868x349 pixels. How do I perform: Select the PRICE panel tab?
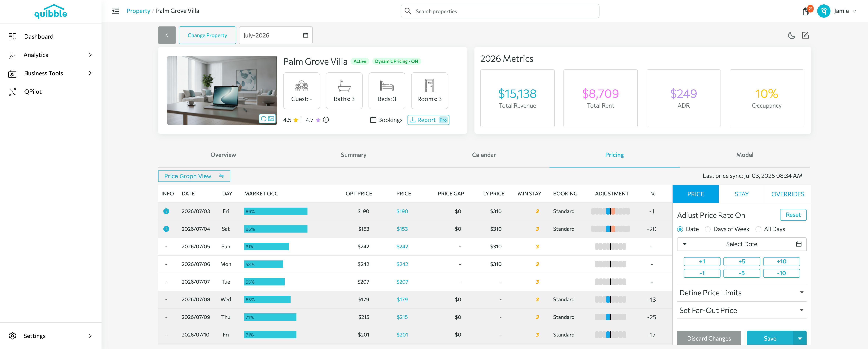(696, 194)
